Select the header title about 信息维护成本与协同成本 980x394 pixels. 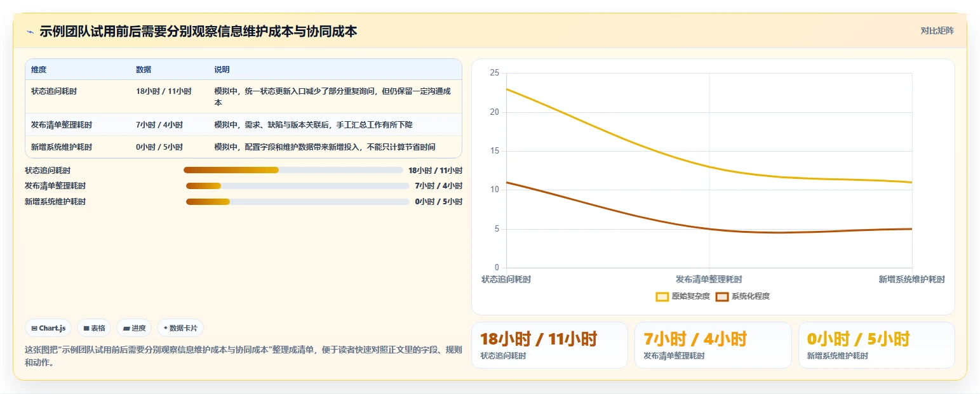tap(198, 31)
